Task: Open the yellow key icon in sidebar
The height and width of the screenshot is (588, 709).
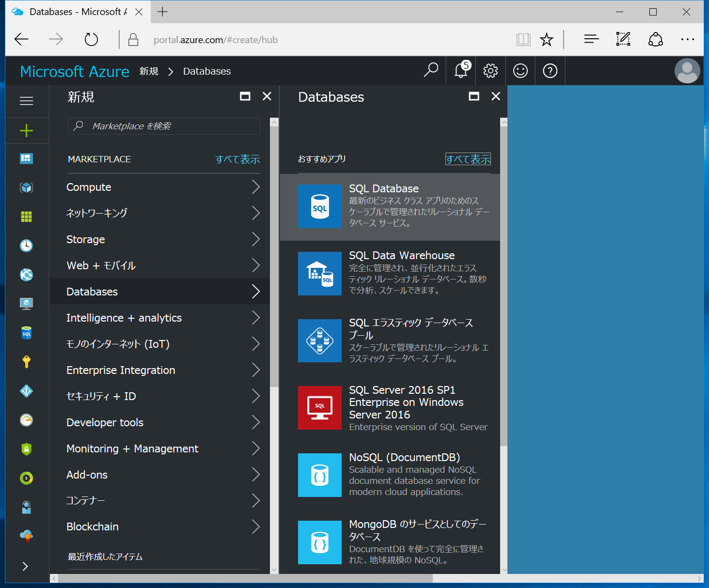Action: click(26, 362)
